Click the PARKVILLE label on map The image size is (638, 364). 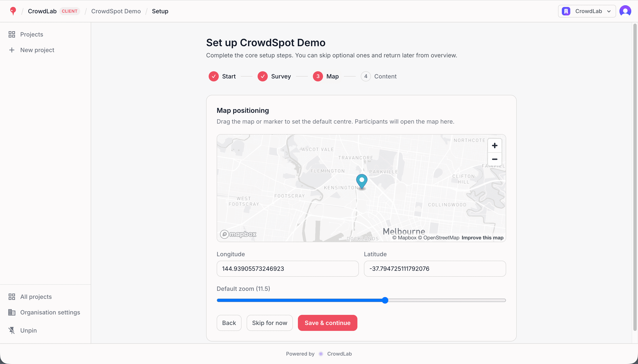pos(384,172)
